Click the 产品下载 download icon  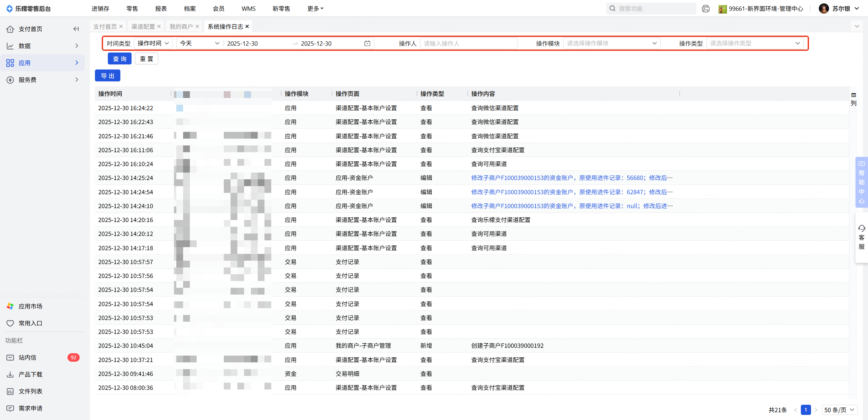(10, 374)
